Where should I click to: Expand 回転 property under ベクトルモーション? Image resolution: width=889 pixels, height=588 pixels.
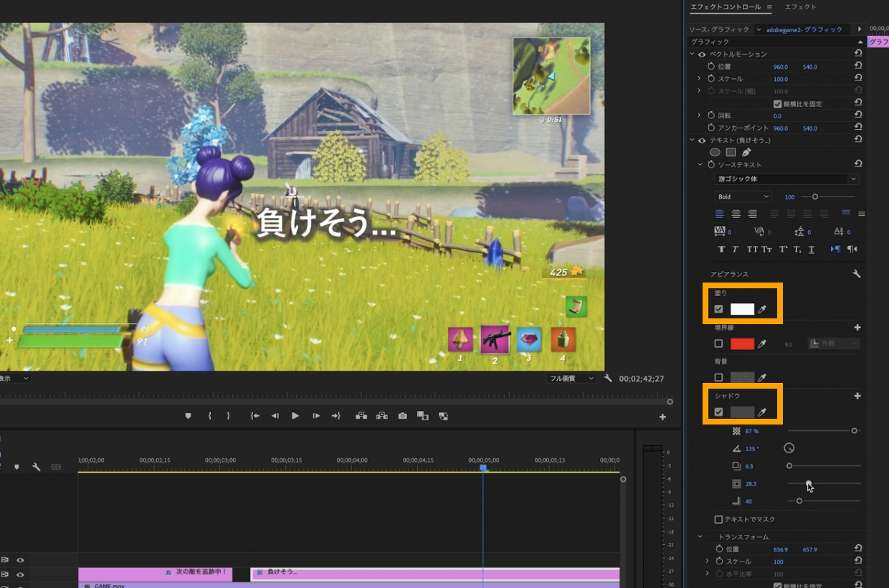pyautogui.click(x=699, y=115)
